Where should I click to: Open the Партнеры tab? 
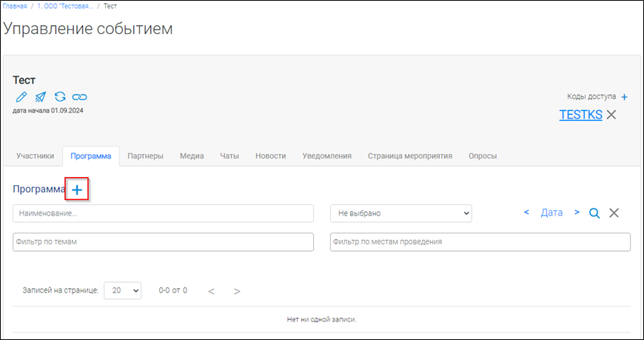(x=145, y=156)
